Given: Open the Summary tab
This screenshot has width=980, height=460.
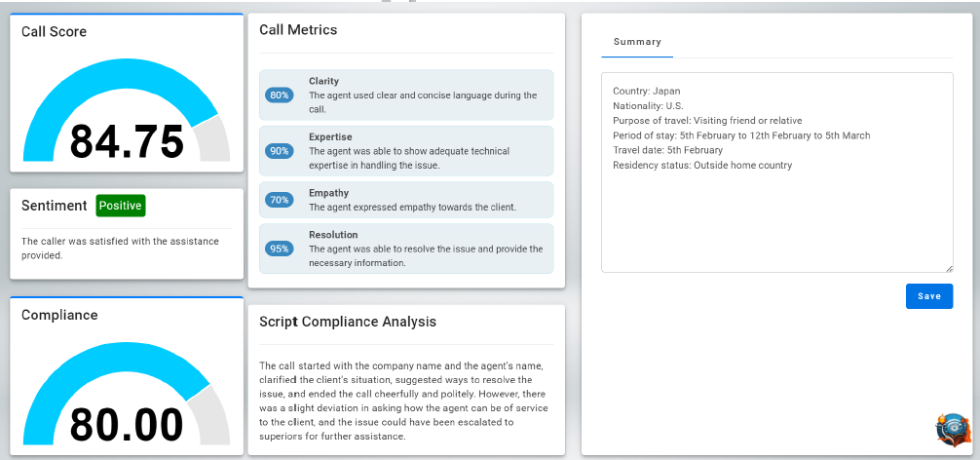Looking at the screenshot, I should tap(637, 43).
